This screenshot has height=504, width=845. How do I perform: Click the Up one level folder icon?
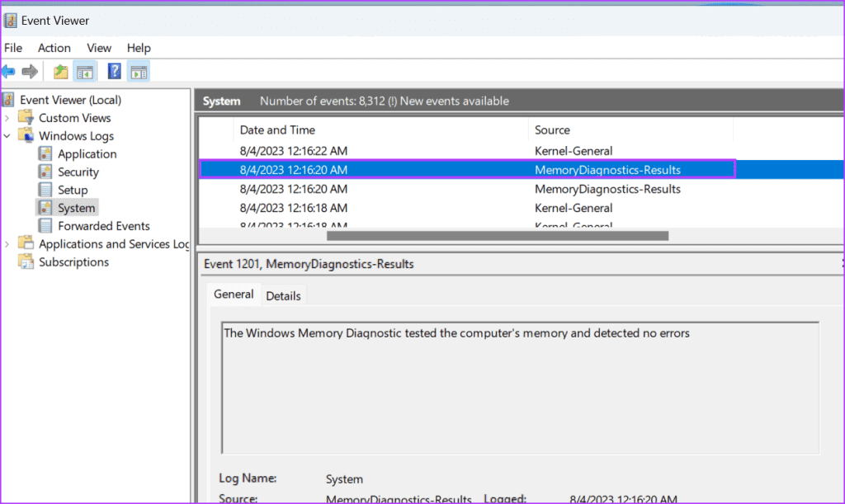coord(60,71)
